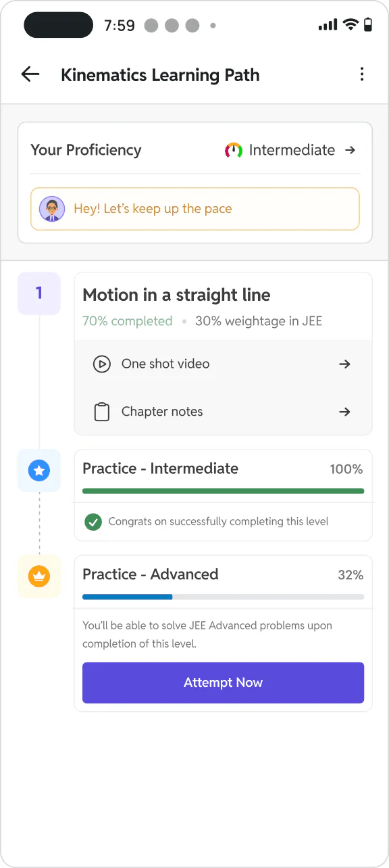Image resolution: width=389 pixels, height=868 pixels.
Task: Tap the green completion checkmark
Action: tap(93, 522)
